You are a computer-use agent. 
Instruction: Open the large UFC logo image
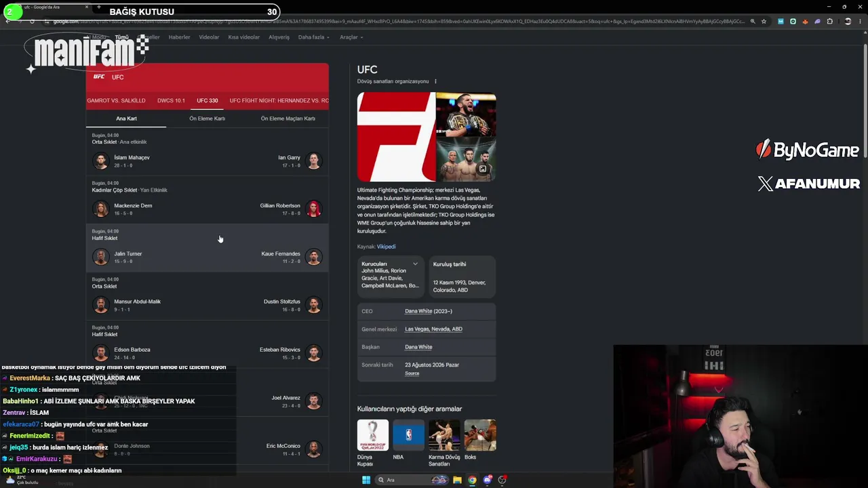click(x=396, y=137)
